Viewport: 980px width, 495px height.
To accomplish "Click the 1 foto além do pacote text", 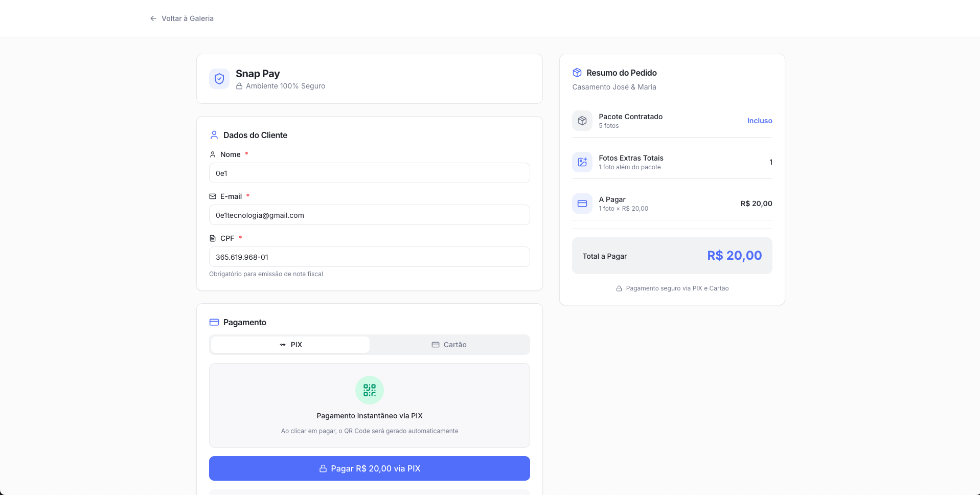I will [x=630, y=167].
